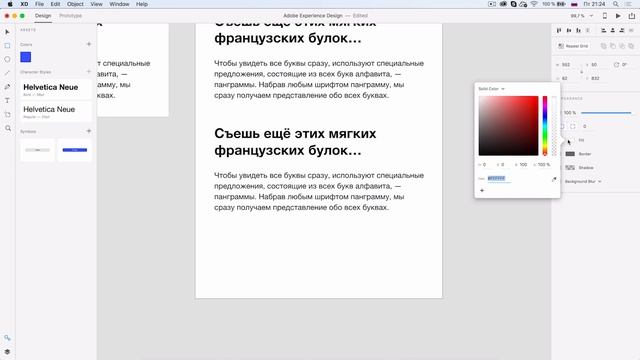The height and width of the screenshot is (360, 640).
Task: Align middle vertically
Action: (569, 31)
